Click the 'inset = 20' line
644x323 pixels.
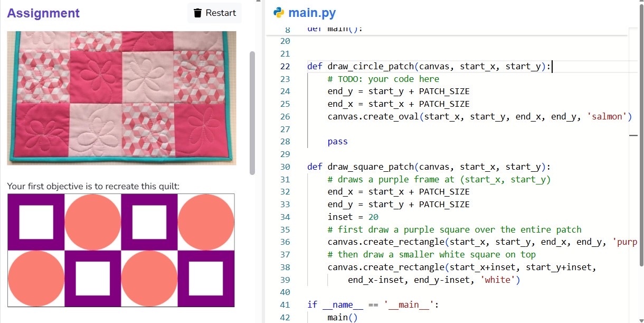click(353, 217)
